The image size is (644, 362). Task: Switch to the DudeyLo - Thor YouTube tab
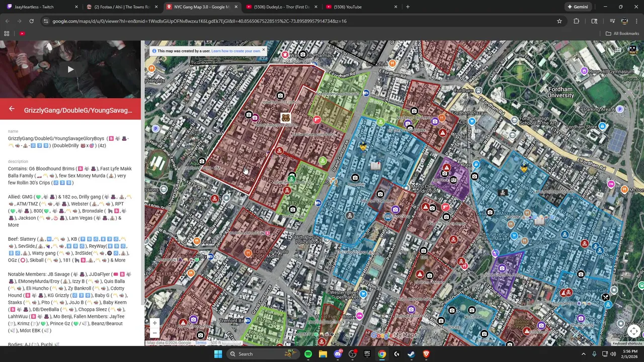[282, 7]
